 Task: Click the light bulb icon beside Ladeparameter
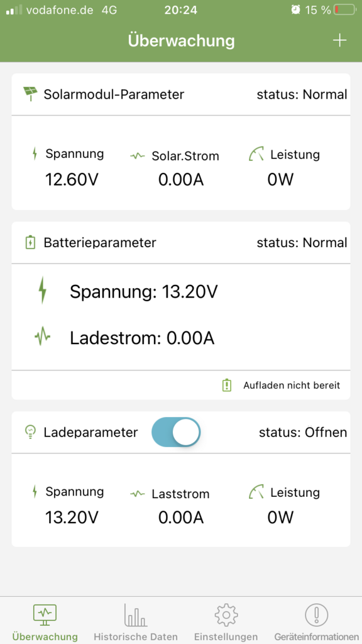click(30, 432)
